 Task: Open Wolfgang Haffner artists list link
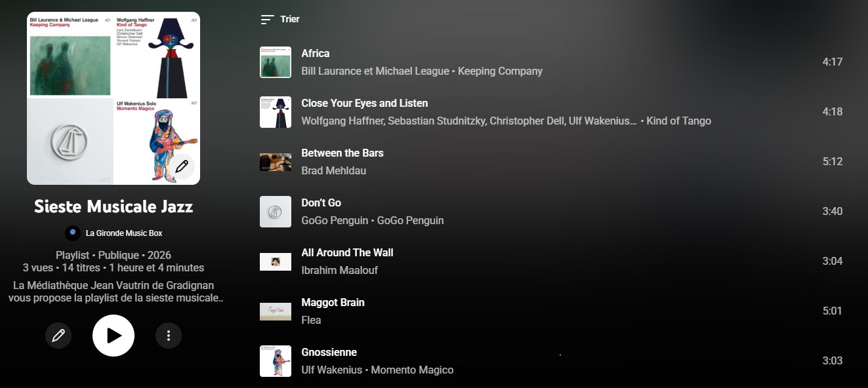pyautogui.click(x=469, y=121)
